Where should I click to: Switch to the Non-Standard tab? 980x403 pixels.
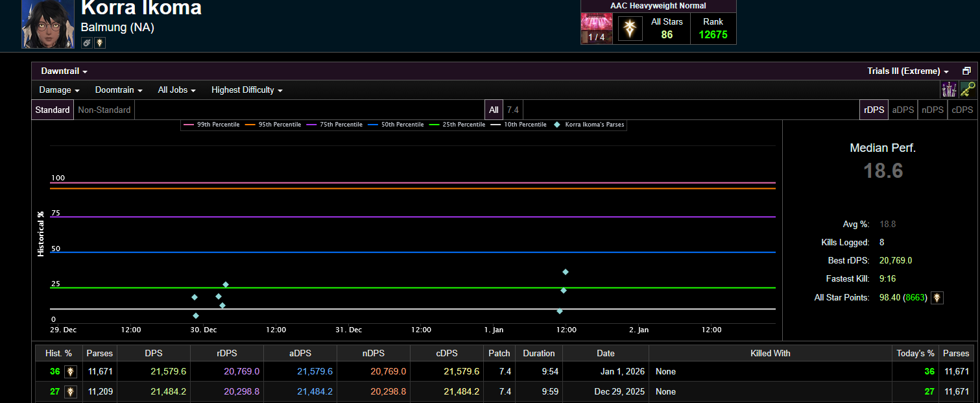[x=104, y=110]
